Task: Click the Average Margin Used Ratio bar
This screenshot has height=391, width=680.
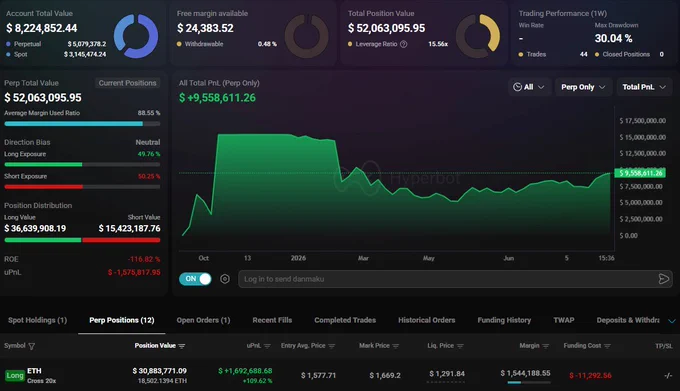Action: click(82, 124)
